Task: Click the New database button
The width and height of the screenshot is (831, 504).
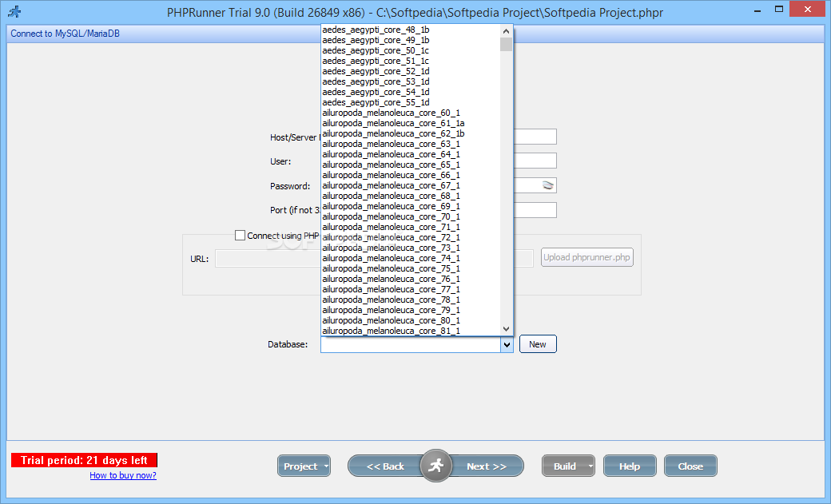Action: point(538,344)
